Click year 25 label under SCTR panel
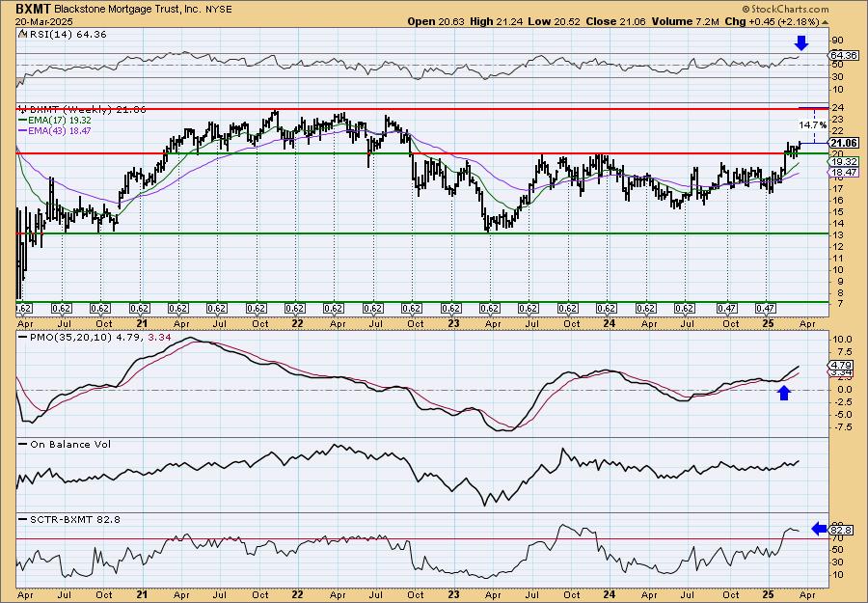 point(767,594)
